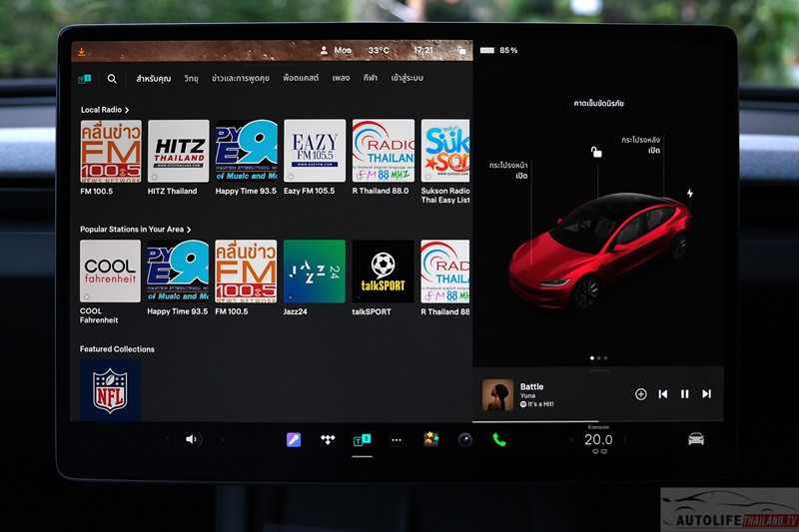Tap the 20.0 temperature setting
Viewport: 799px width, 532px height.
(598, 439)
